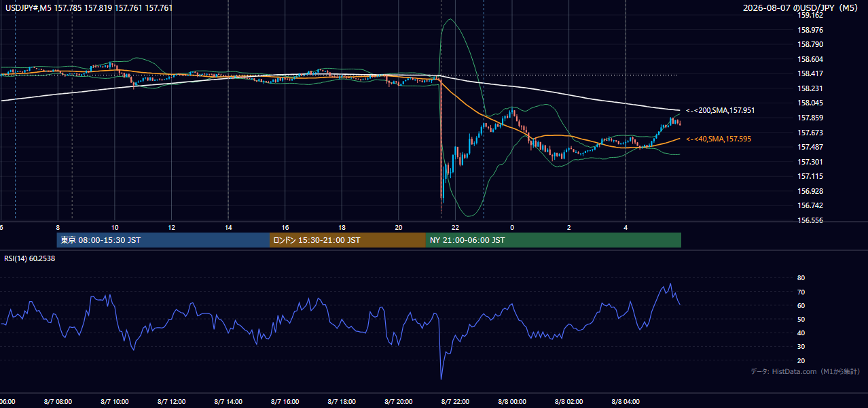Click hour tick 10 under the price chart

tap(115, 227)
